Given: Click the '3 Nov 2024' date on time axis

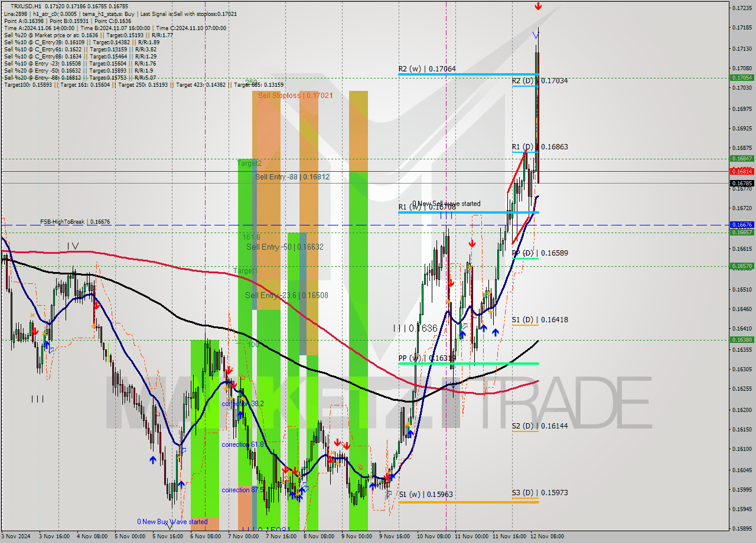Looking at the screenshot, I should (16, 537).
